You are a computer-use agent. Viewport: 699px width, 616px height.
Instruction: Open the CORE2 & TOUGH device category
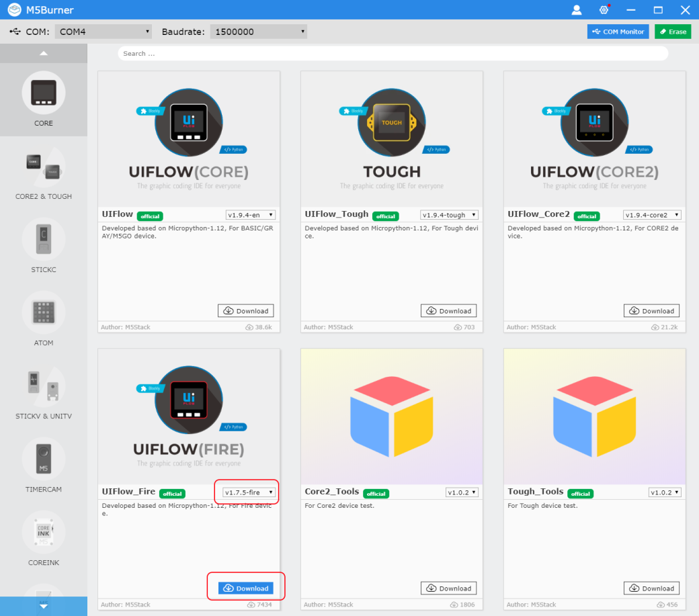[43, 173]
